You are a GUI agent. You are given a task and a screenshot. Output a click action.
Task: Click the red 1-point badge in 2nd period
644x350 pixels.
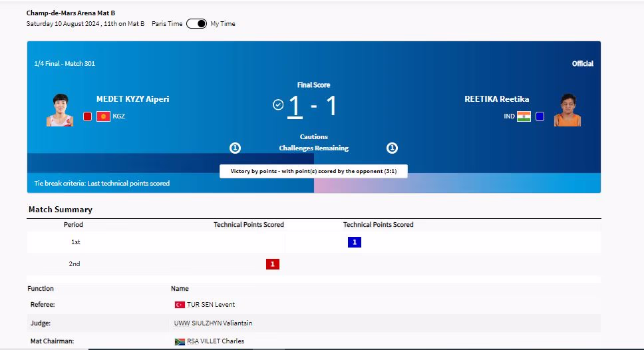tap(272, 264)
